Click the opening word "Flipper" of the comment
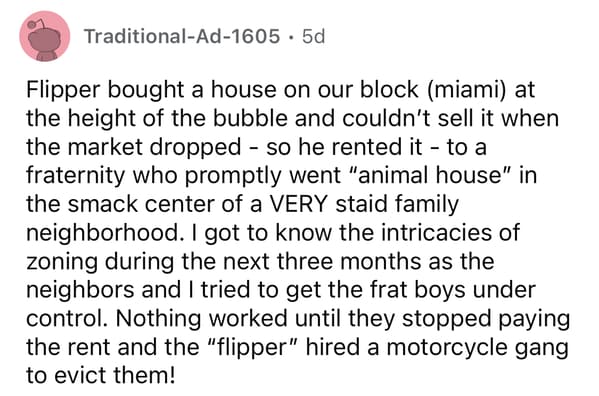The image size is (599, 396). pyautogui.click(x=64, y=91)
